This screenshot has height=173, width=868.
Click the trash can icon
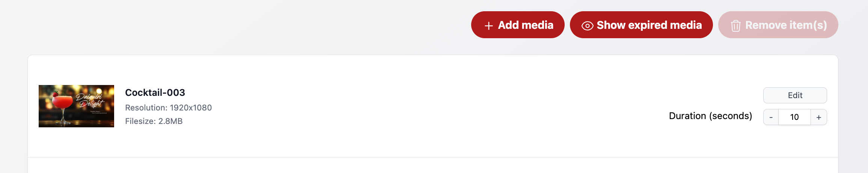735,25
